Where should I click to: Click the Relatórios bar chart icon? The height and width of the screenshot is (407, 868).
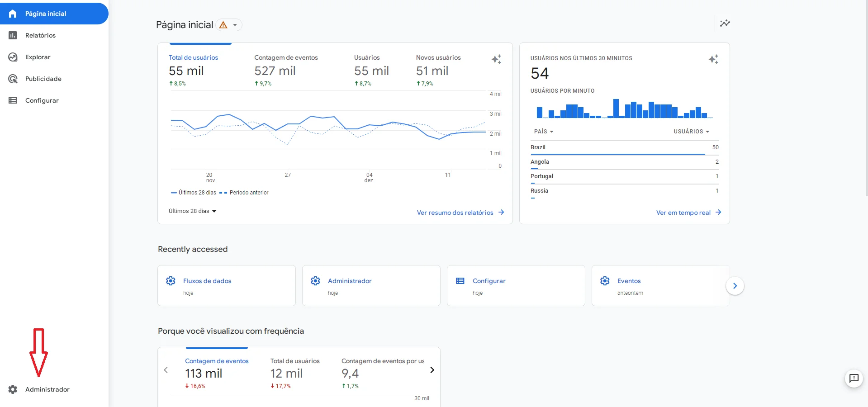point(13,35)
